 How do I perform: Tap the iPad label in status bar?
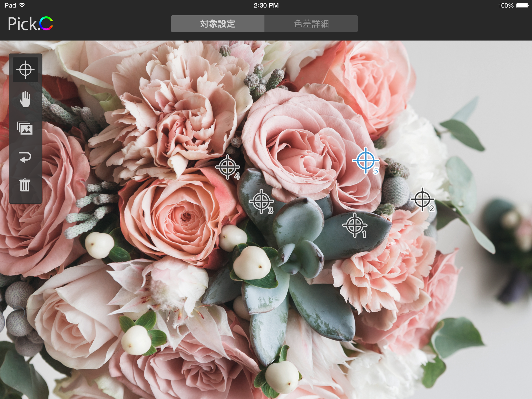coord(10,5)
